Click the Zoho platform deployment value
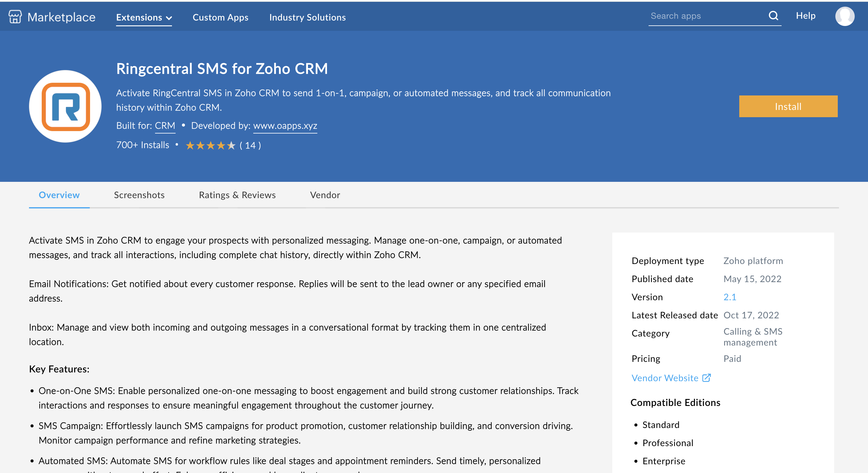This screenshot has width=868, height=473. (x=753, y=261)
